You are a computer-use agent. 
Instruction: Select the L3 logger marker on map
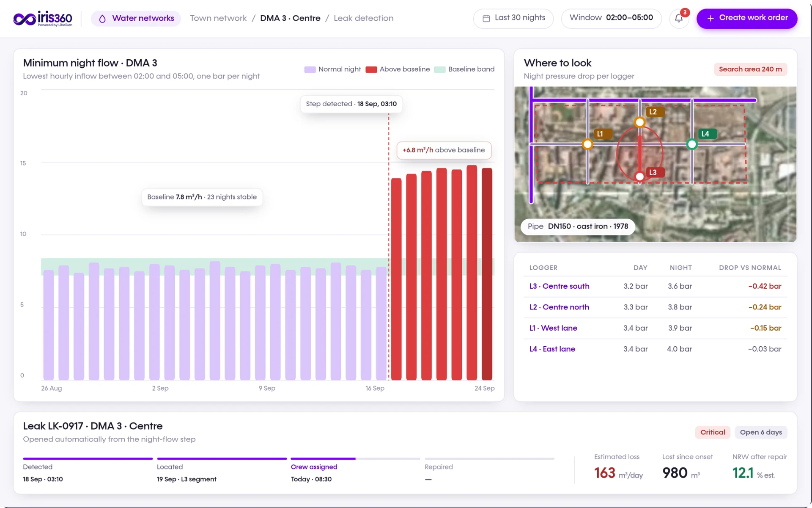tap(640, 177)
